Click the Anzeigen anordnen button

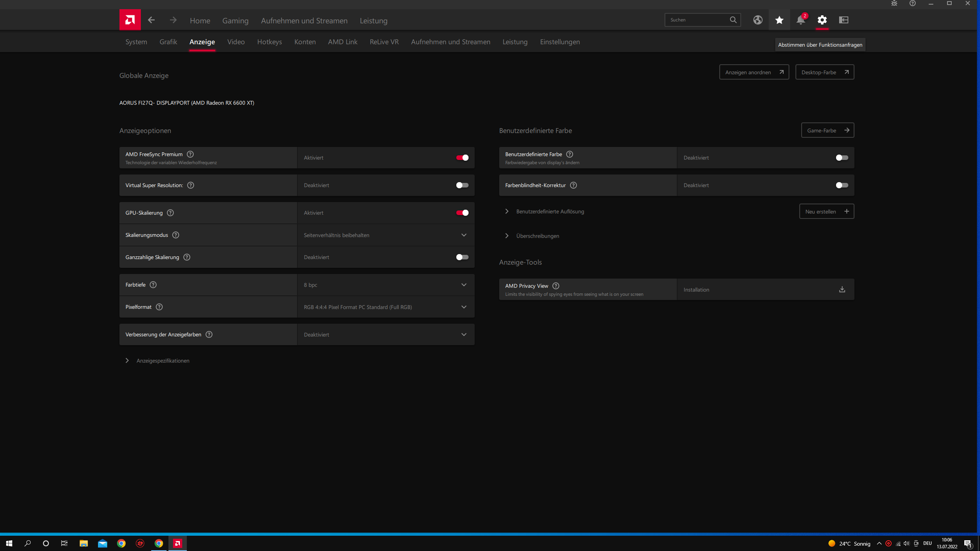(x=754, y=72)
